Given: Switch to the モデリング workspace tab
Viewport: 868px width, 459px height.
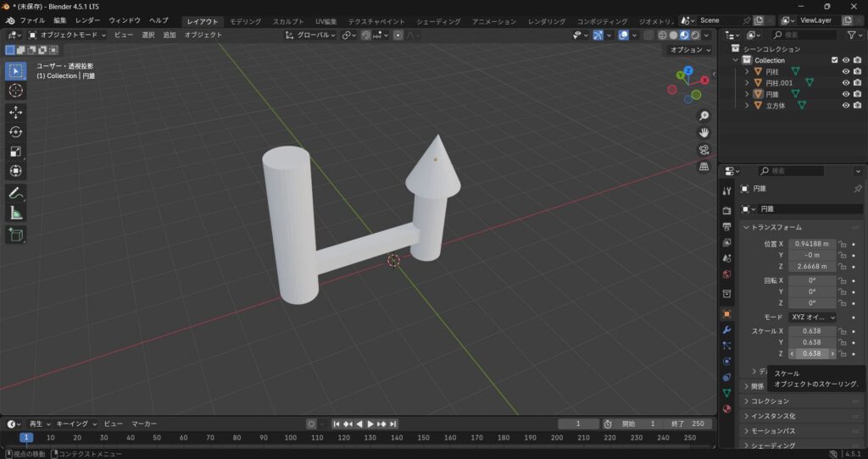Looking at the screenshot, I should (245, 21).
